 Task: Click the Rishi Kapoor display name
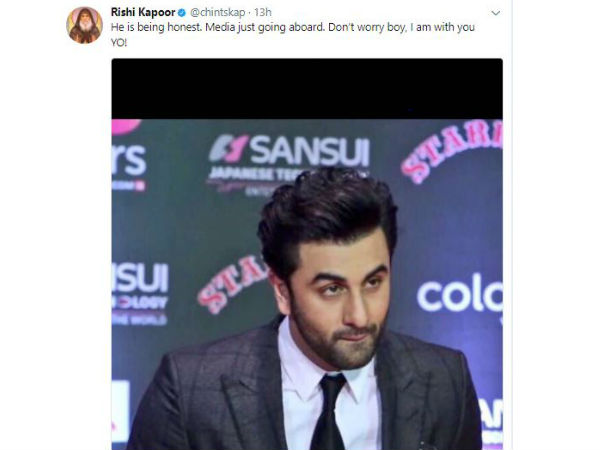[x=143, y=12]
